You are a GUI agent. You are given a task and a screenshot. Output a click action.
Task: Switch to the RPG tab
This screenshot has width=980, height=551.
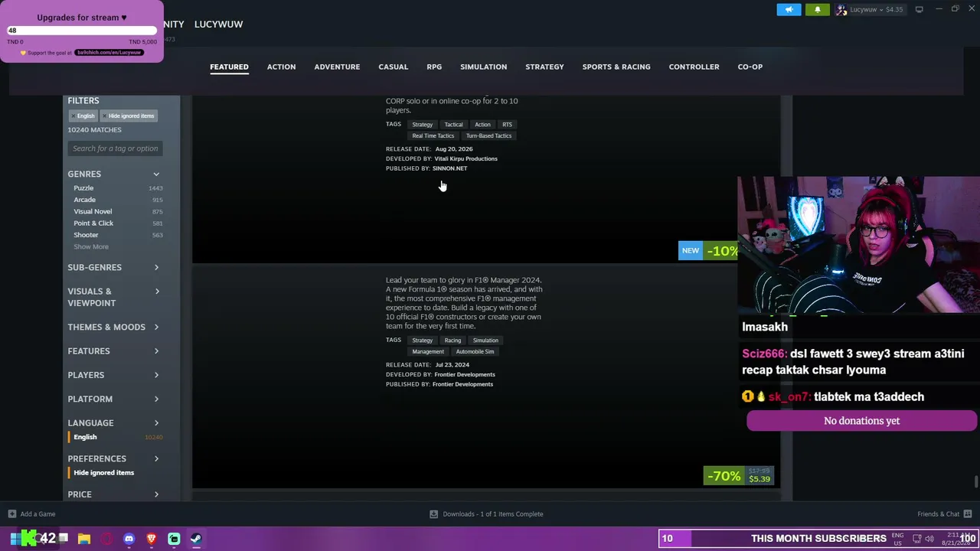[x=434, y=67]
